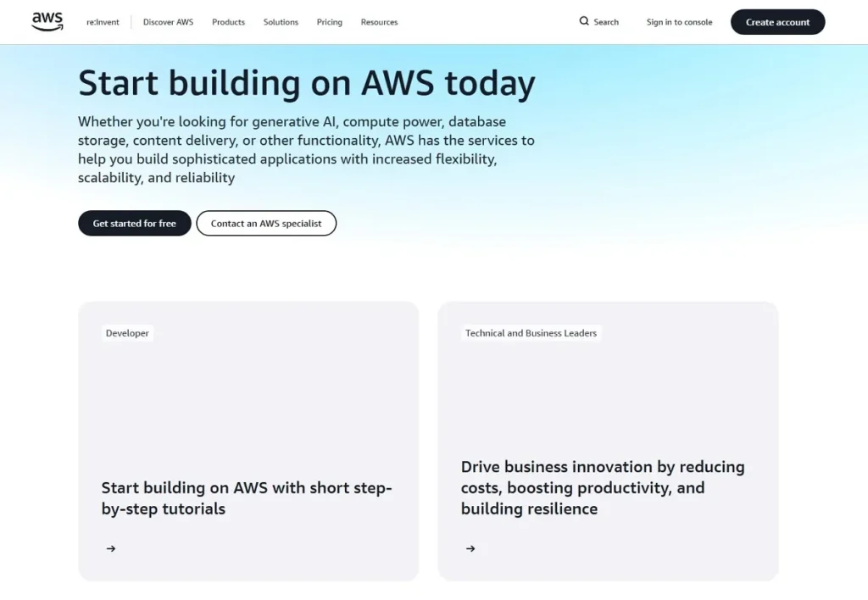Screen dimensions: 868x600
Task: Expand the Solutions navigation dropdown
Action: [x=281, y=22]
